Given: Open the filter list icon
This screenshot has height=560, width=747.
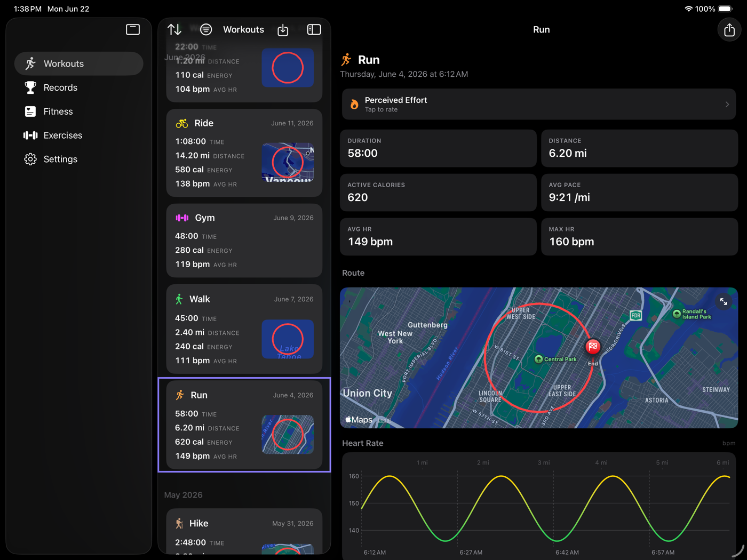Looking at the screenshot, I should tap(206, 29).
